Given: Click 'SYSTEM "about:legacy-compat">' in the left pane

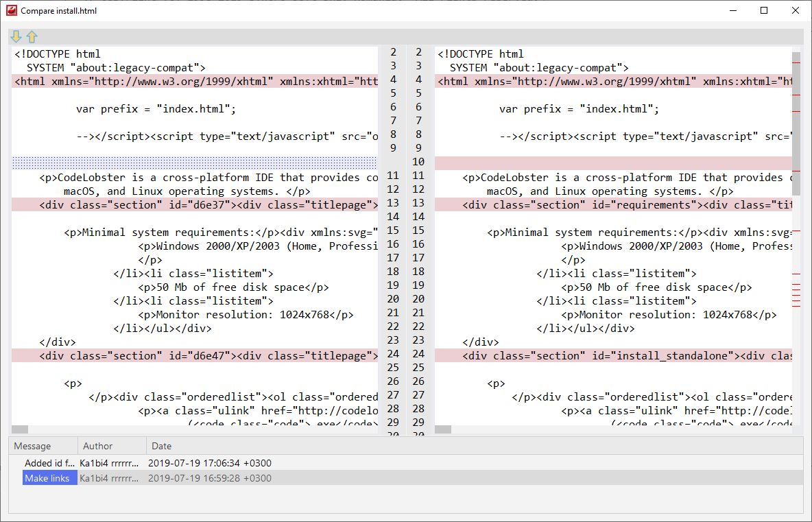Looking at the screenshot, I should (x=116, y=68).
